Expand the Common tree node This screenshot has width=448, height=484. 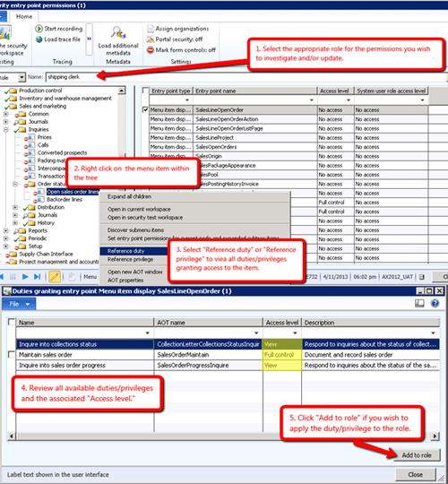click(5, 114)
